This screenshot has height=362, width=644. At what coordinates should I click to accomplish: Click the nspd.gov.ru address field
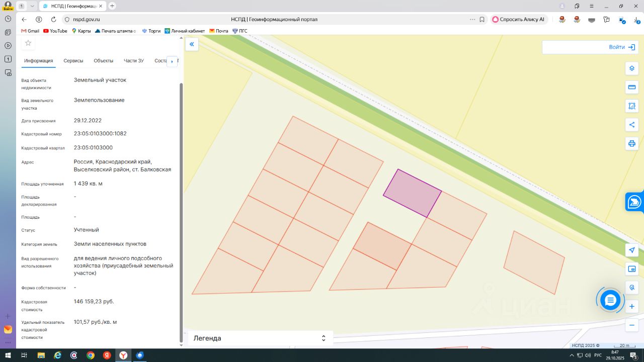click(x=87, y=20)
